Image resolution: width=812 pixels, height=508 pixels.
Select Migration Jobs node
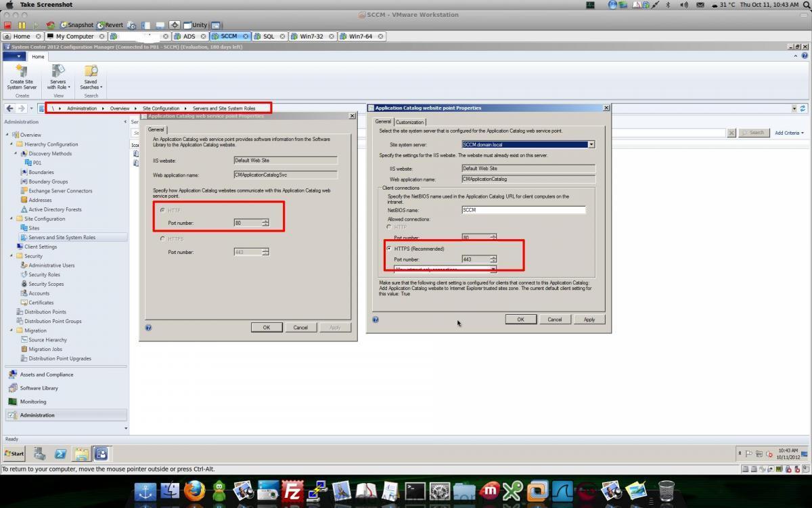45,350
